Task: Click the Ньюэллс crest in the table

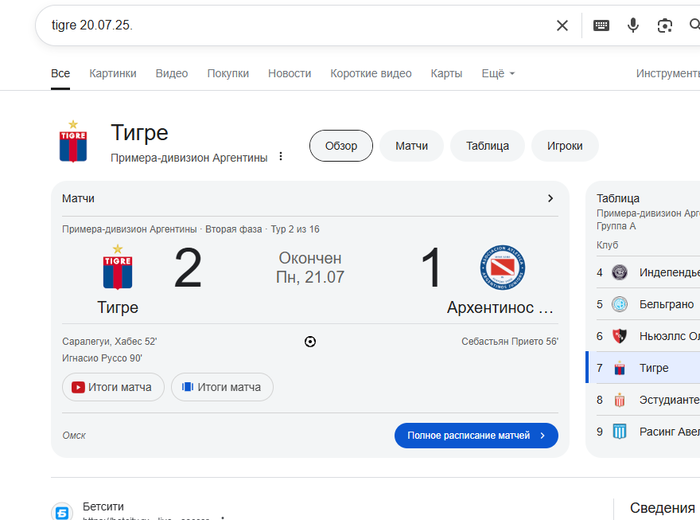Action: [619, 336]
